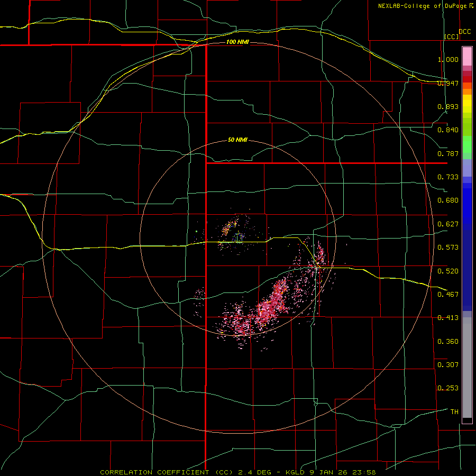Click the CORRELATION COEFFICIENT (CC) caption text

(x=168, y=472)
